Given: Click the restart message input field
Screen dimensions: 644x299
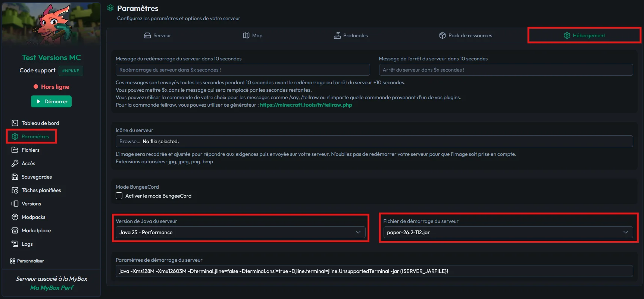Looking at the screenshot, I should point(243,70).
